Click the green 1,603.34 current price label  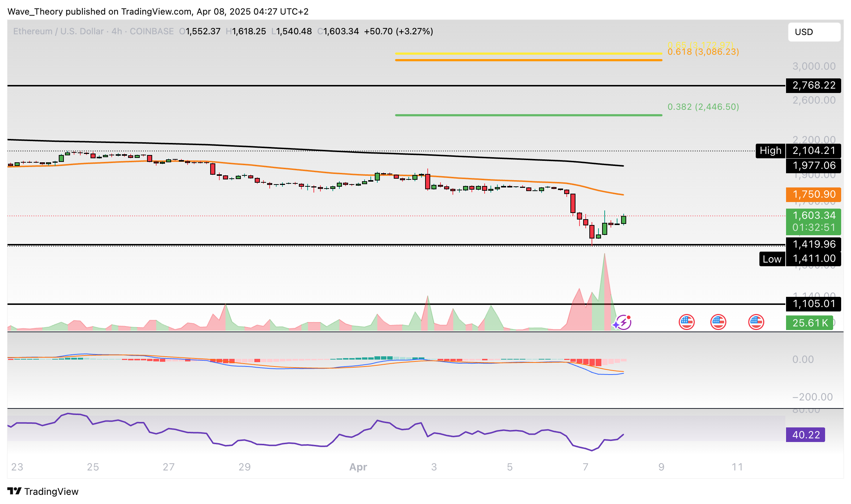(813, 216)
